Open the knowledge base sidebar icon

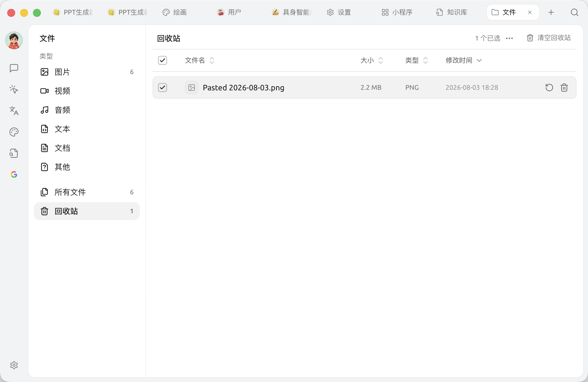click(x=14, y=153)
